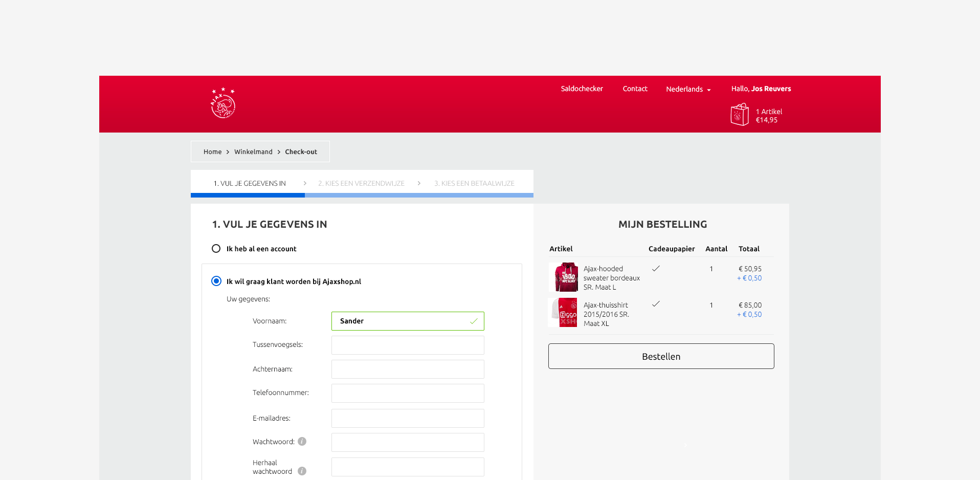The image size is (980, 480).
Task: Navigate to Winkelmand in breadcrumb
Action: click(x=253, y=152)
